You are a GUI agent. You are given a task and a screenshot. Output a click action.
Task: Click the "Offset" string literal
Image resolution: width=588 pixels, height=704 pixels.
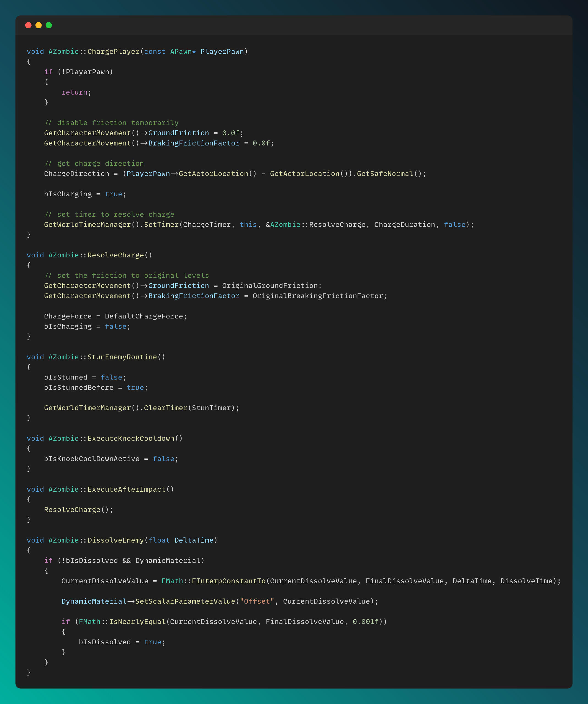pyautogui.click(x=257, y=601)
